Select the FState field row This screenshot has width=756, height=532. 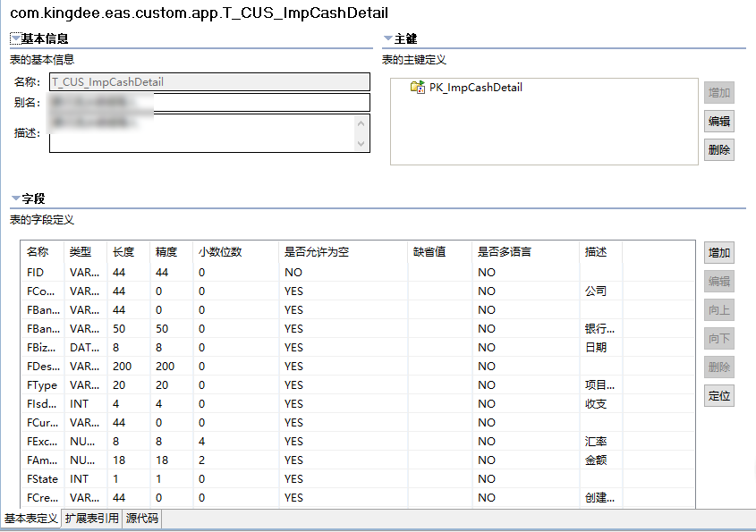[x=358, y=479]
